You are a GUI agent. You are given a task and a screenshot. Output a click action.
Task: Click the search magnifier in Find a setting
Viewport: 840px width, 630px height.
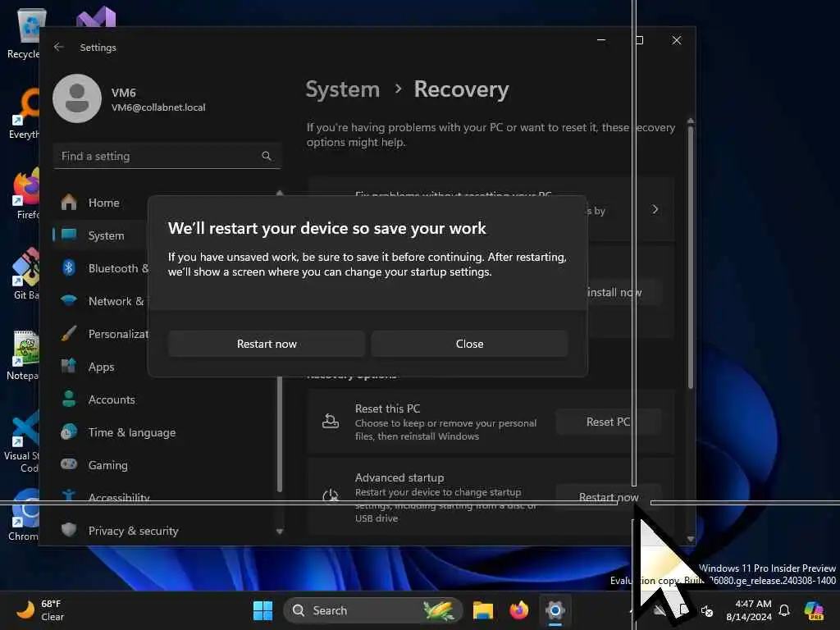coord(267,156)
